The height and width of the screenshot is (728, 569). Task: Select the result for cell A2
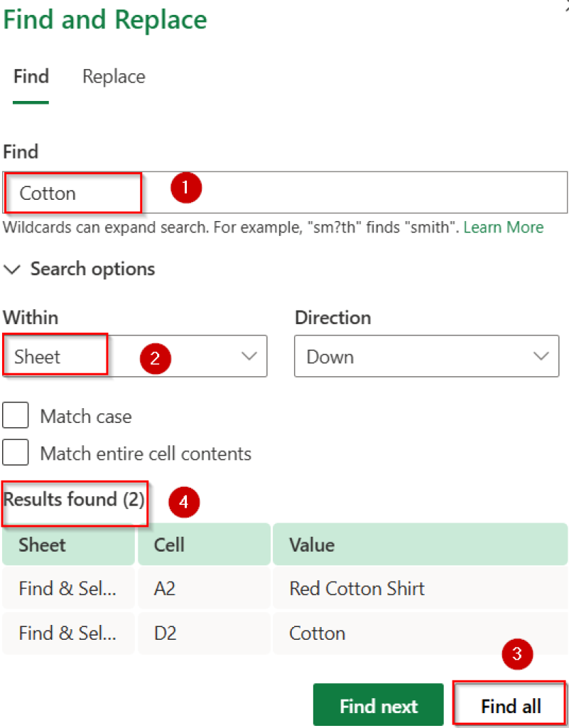[x=164, y=588]
